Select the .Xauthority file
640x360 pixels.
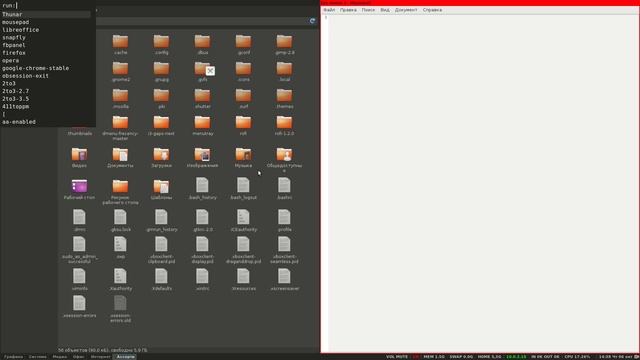(x=120, y=280)
